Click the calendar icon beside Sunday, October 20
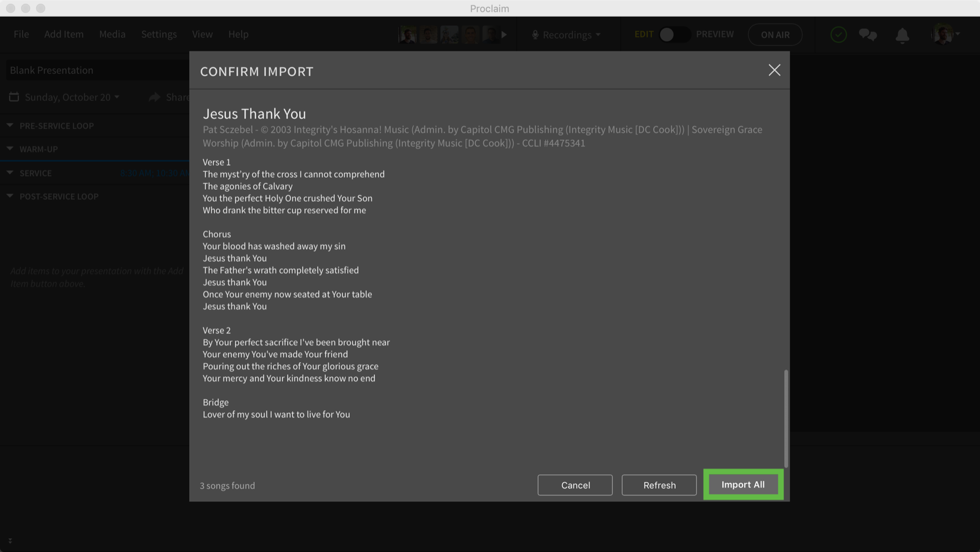This screenshot has height=552, width=980. coord(14,97)
